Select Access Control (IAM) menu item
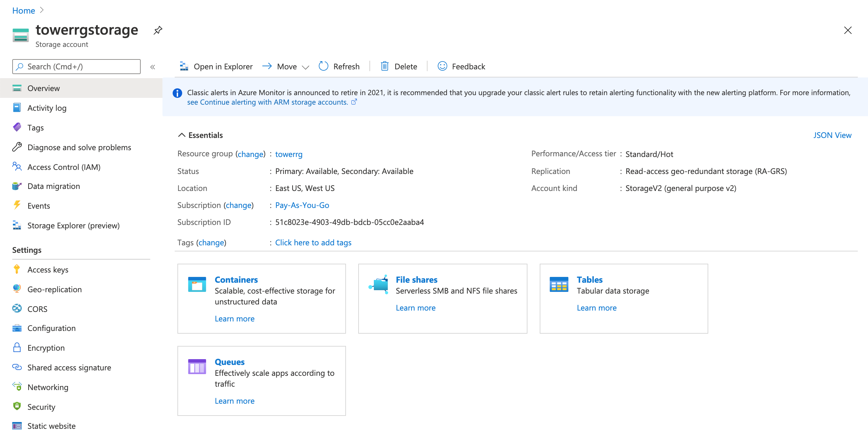This screenshot has width=868, height=439. (x=64, y=167)
